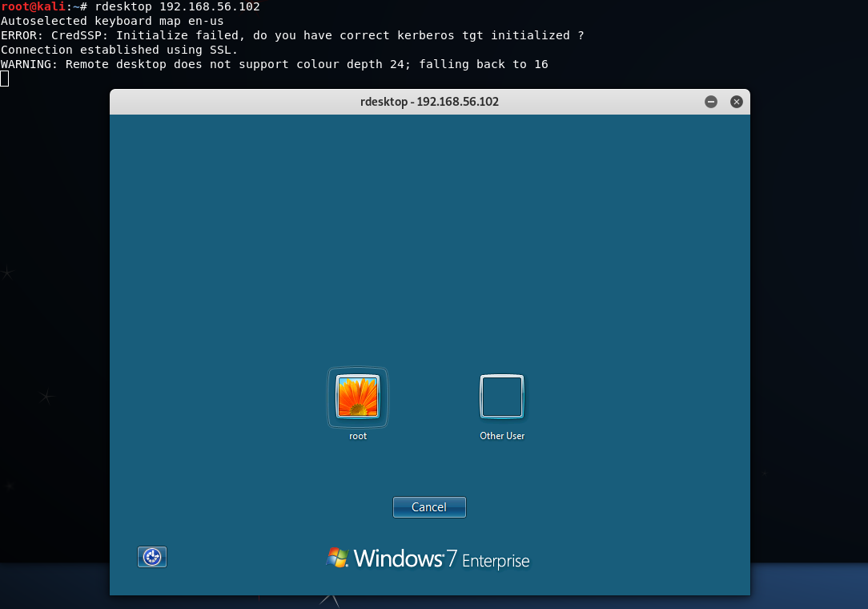Click the 'Autoselected keyboard map en-us' line
This screenshot has width=868, height=609.
tap(112, 21)
